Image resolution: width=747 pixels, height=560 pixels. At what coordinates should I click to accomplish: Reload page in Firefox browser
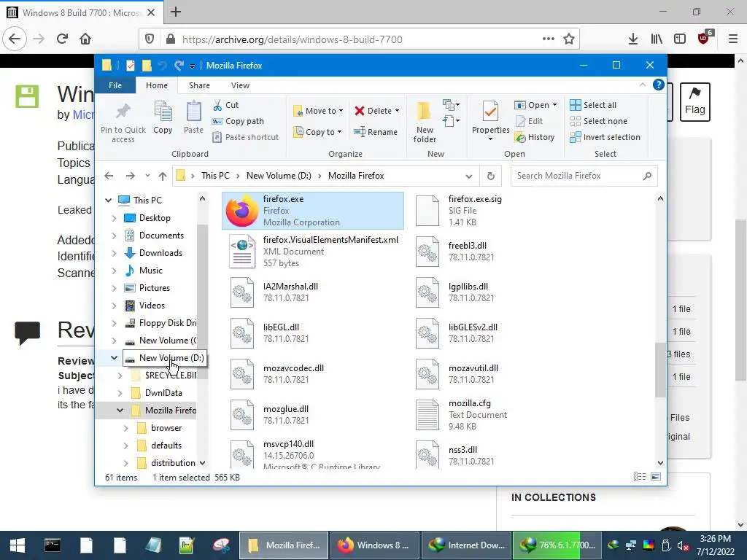[x=63, y=39]
